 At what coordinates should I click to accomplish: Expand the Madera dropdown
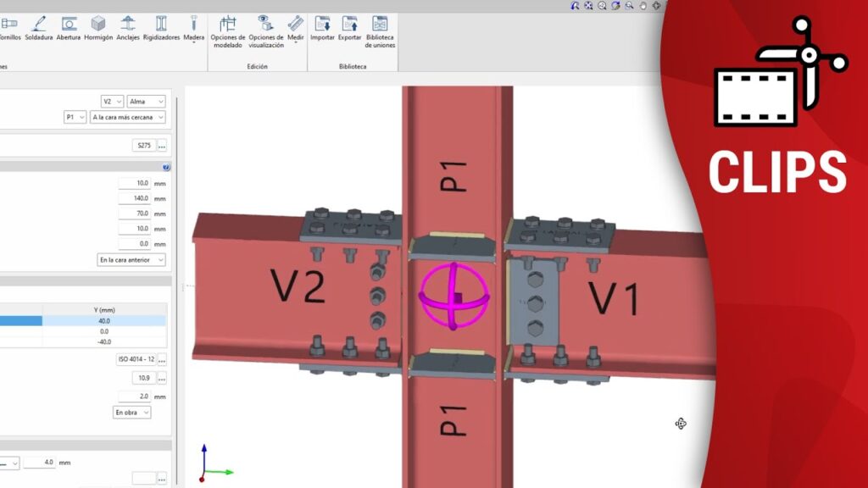pyautogui.click(x=194, y=30)
